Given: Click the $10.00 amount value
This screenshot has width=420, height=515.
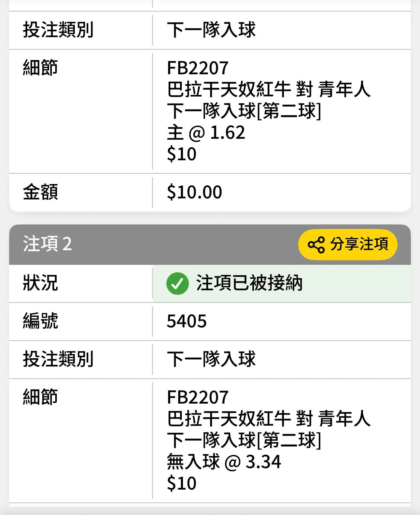Looking at the screenshot, I should coord(194,192).
